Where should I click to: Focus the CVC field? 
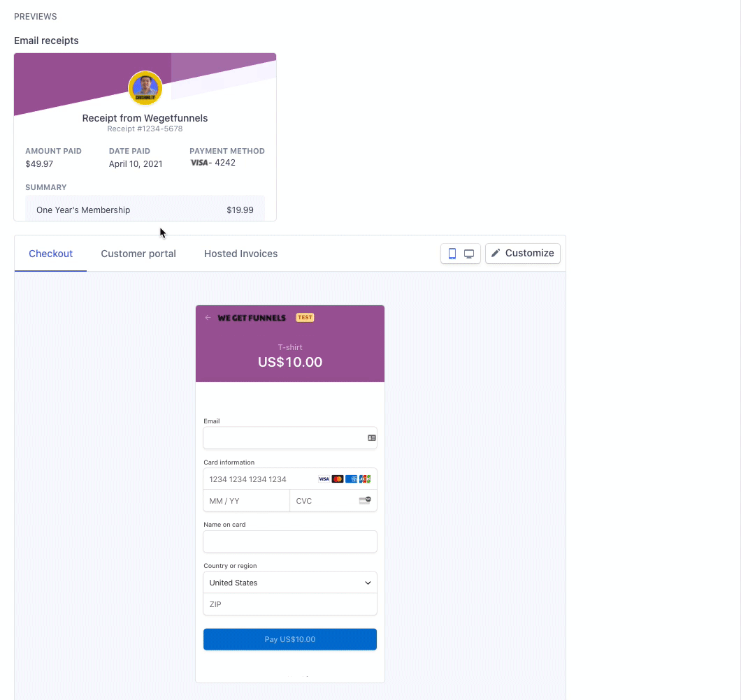pyautogui.click(x=333, y=501)
